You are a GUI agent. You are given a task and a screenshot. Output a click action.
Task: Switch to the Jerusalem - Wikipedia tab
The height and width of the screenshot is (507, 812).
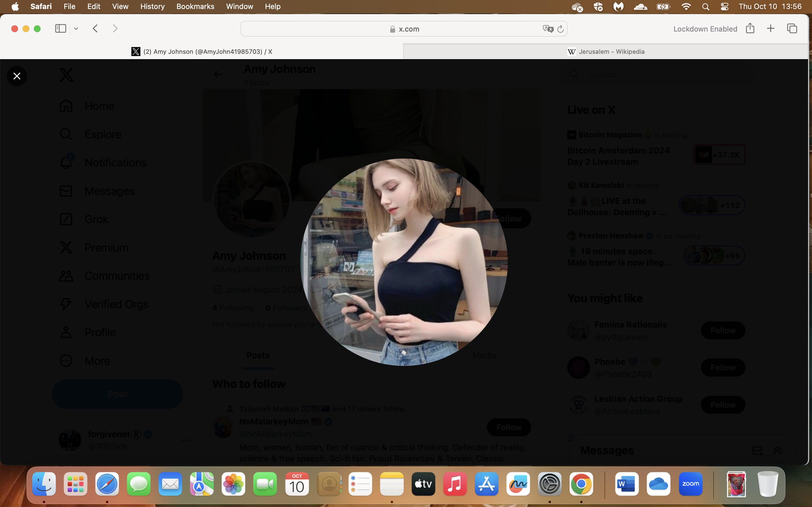(606, 51)
